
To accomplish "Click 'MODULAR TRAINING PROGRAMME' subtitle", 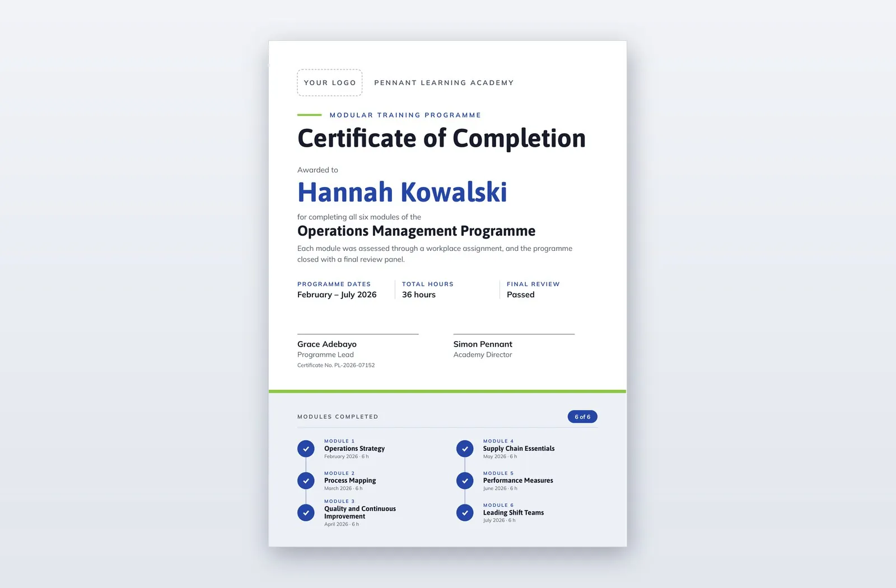I will (405, 115).
